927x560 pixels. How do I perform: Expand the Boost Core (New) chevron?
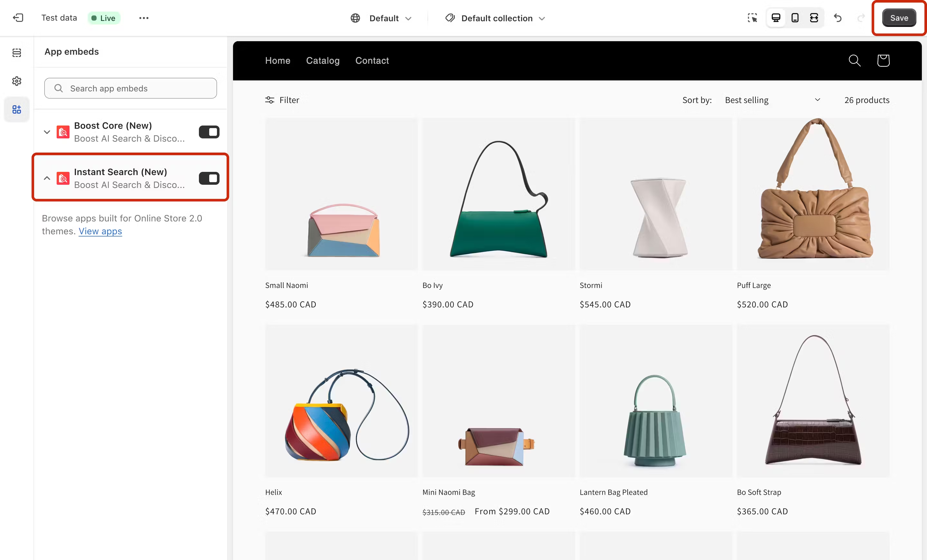(47, 132)
